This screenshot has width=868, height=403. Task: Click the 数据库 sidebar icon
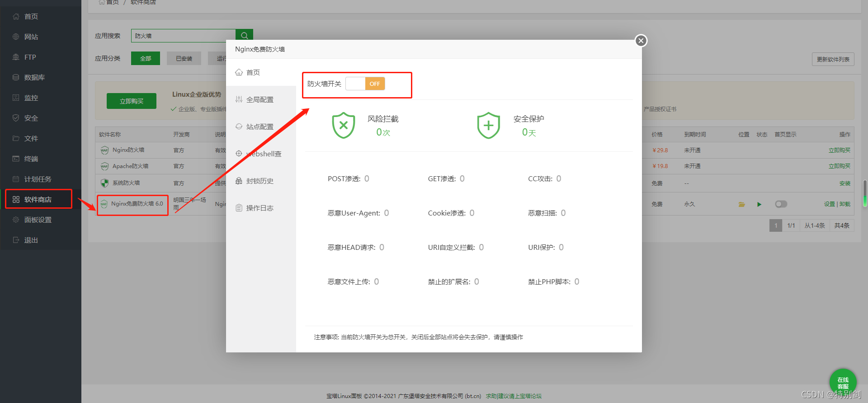[x=16, y=77]
